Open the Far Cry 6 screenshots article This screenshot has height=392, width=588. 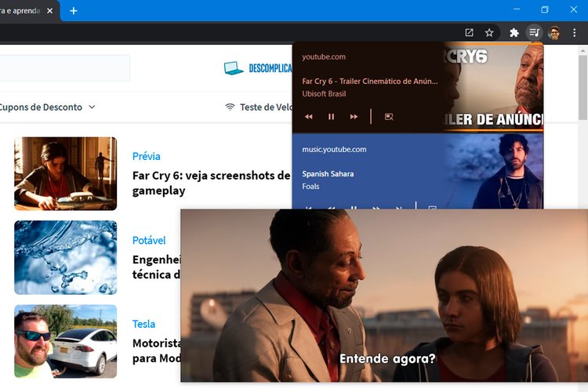point(211,183)
